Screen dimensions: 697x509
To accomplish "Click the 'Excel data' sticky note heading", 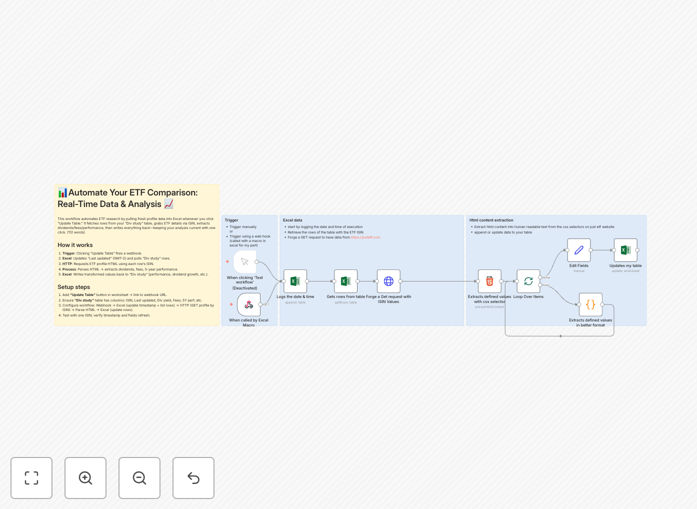I will click(292, 220).
